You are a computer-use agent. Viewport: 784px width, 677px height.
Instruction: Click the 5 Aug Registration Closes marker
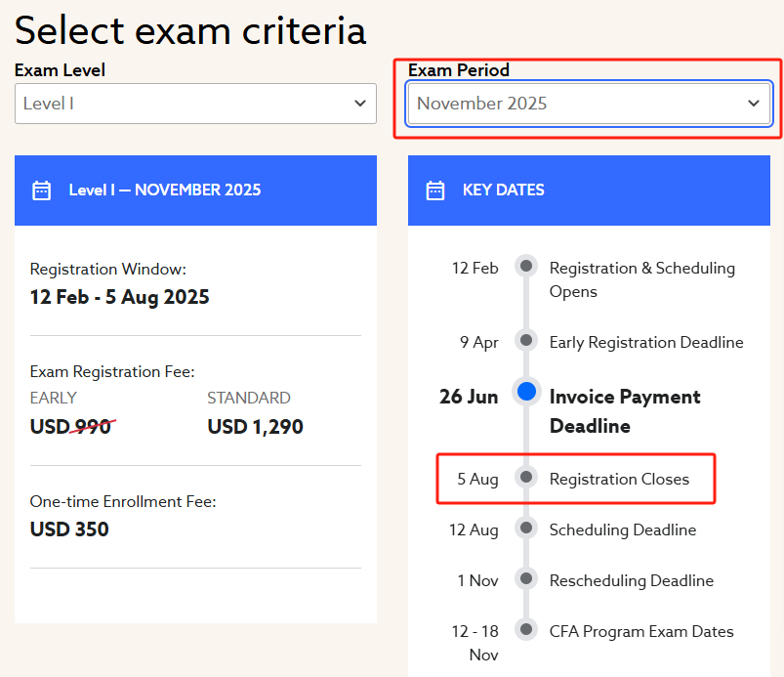pos(526,478)
